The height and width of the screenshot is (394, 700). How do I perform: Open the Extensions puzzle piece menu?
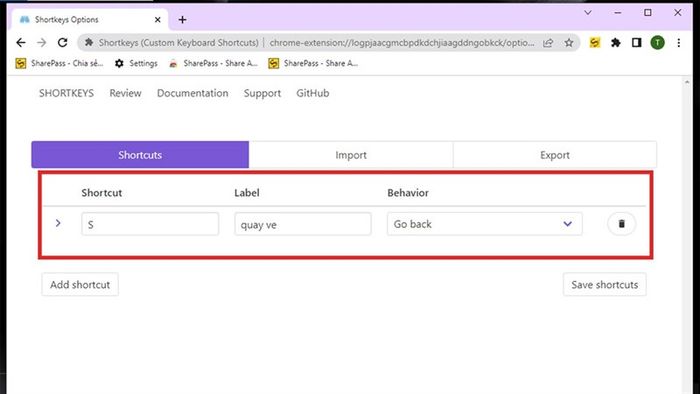click(616, 42)
